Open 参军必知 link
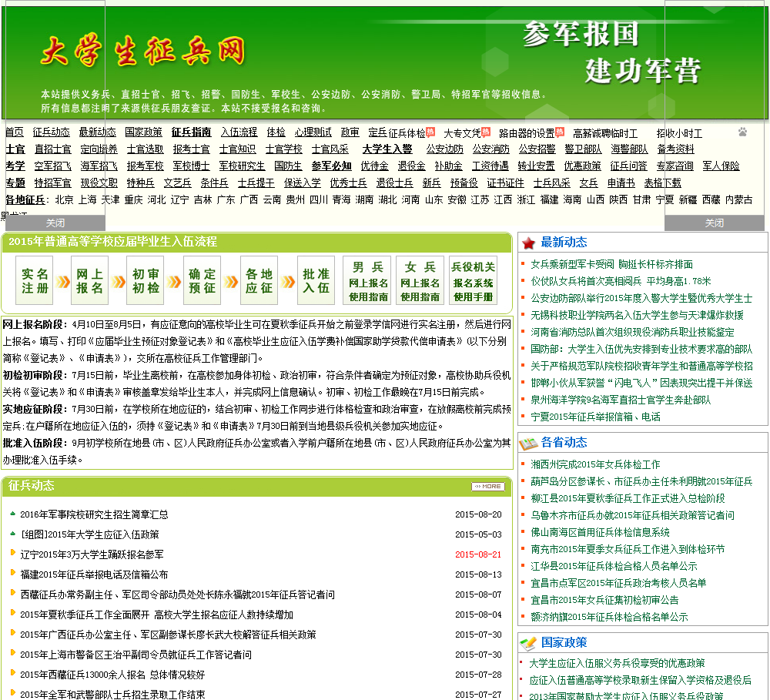The width and height of the screenshot is (770, 700). tap(331, 166)
